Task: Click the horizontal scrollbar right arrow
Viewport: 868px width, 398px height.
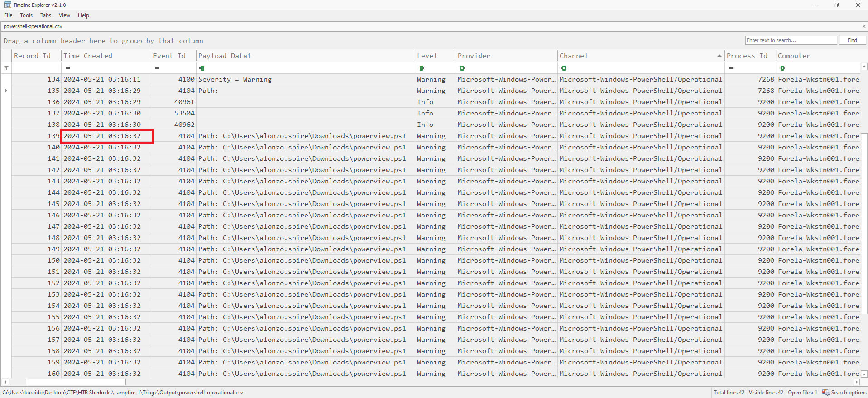Action: coord(856,382)
